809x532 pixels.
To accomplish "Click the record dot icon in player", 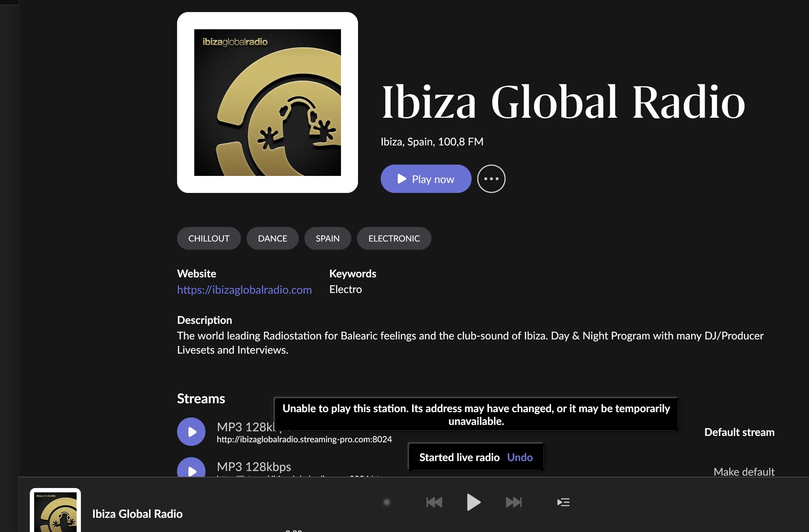I will 387,502.
